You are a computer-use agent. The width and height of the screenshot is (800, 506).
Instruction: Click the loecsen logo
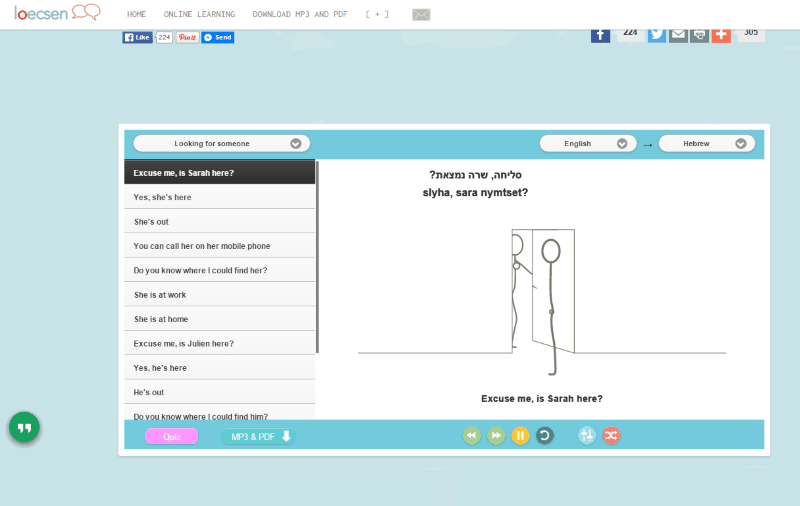click(x=57, y=12)
